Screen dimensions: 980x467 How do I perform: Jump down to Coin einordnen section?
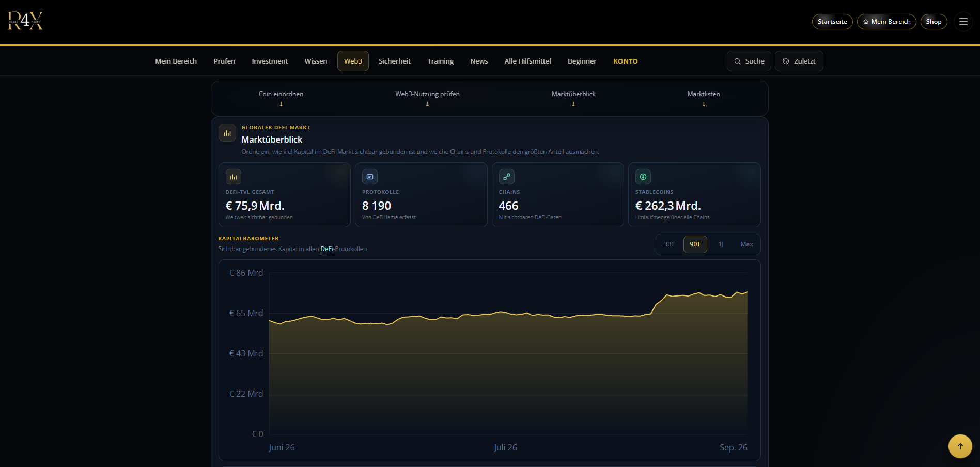[281, 98]
